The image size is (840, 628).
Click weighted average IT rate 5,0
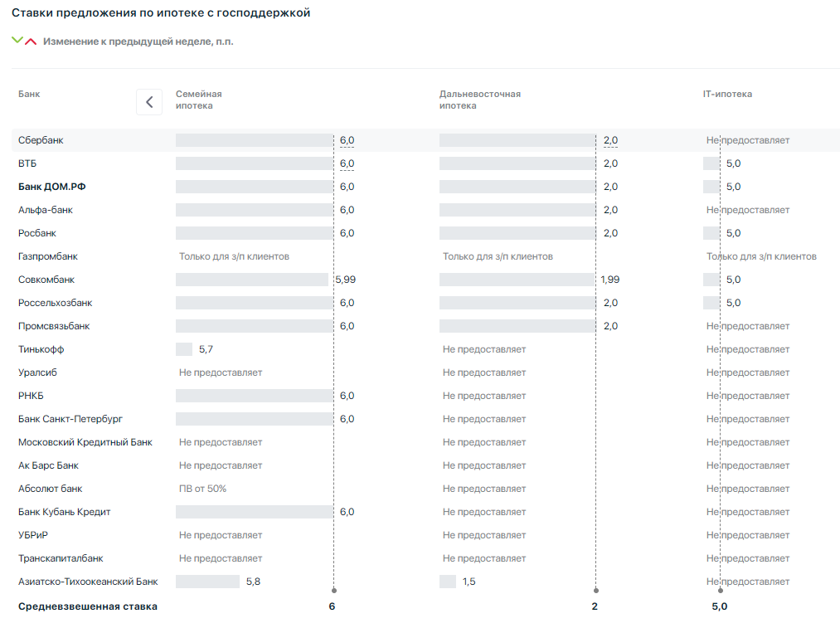click(720, 606)
